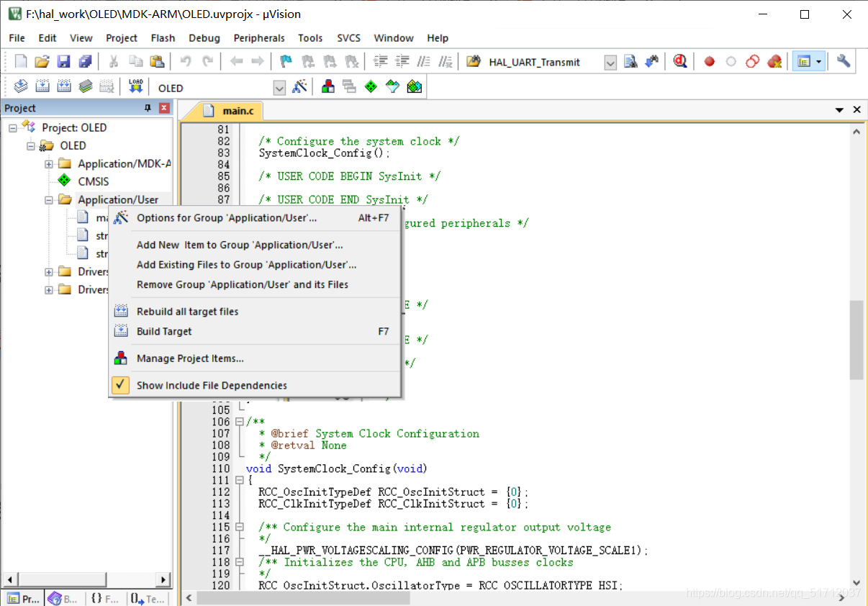This screenshot has width=868, height=606.
Task: Open the Flash menu
Action: 163,38
